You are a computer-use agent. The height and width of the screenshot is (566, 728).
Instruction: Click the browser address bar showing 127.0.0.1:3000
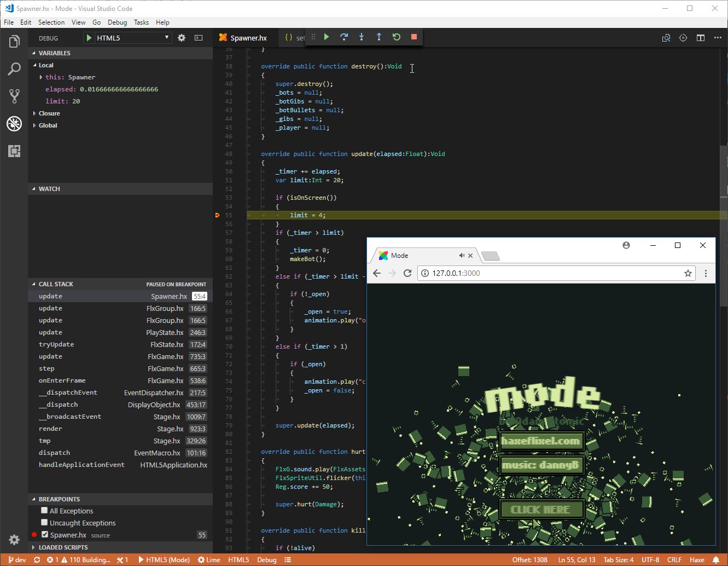[547, 273]
